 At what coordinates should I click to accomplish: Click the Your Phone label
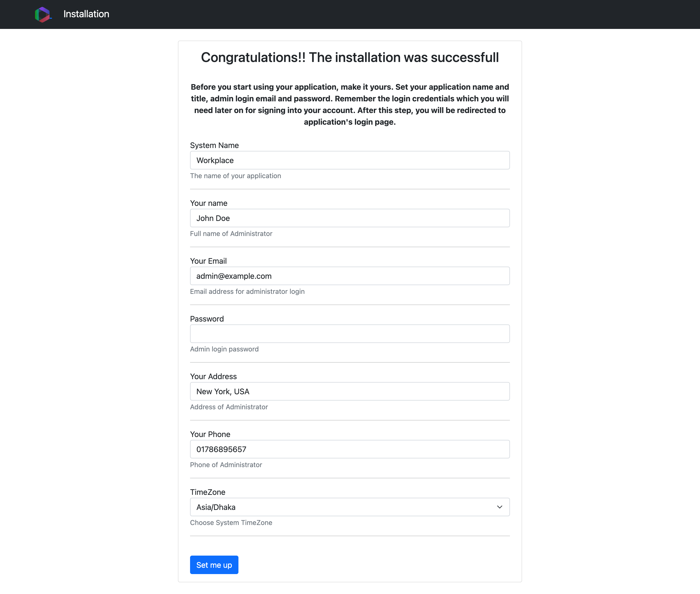[210, 434]
